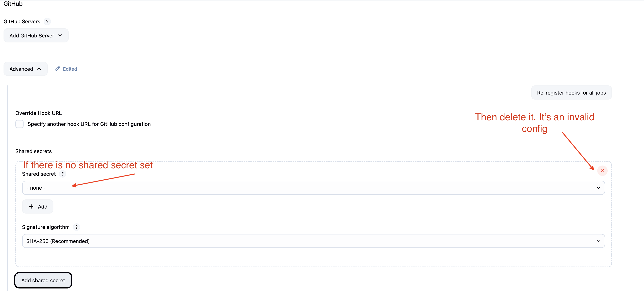
Task: Click the GitHub Servers help icon
Action: (x=47, y=22)
